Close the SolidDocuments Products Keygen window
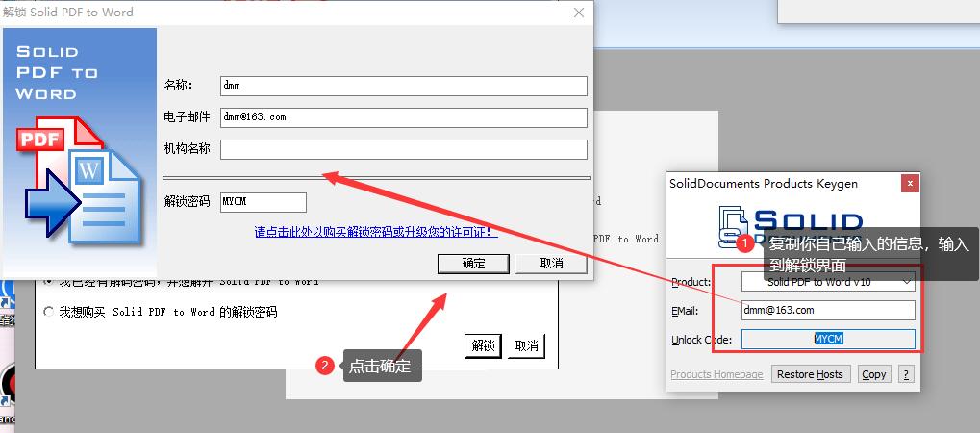The width and height of the screenshot is (980, 433). 910,184
